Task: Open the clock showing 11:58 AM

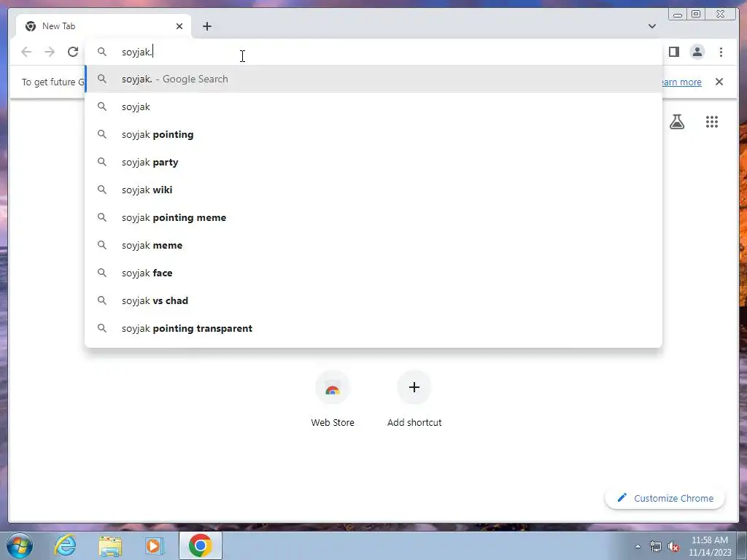Action: (x=710, y=546)
